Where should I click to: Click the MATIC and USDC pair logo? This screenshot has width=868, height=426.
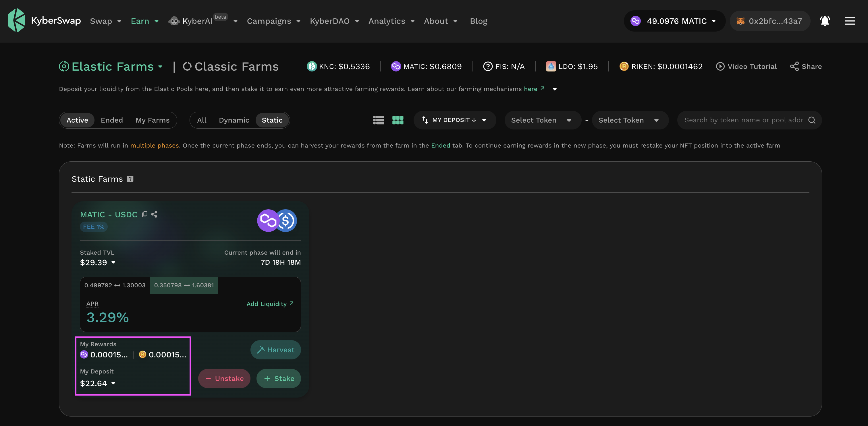(x=277, y=220)
